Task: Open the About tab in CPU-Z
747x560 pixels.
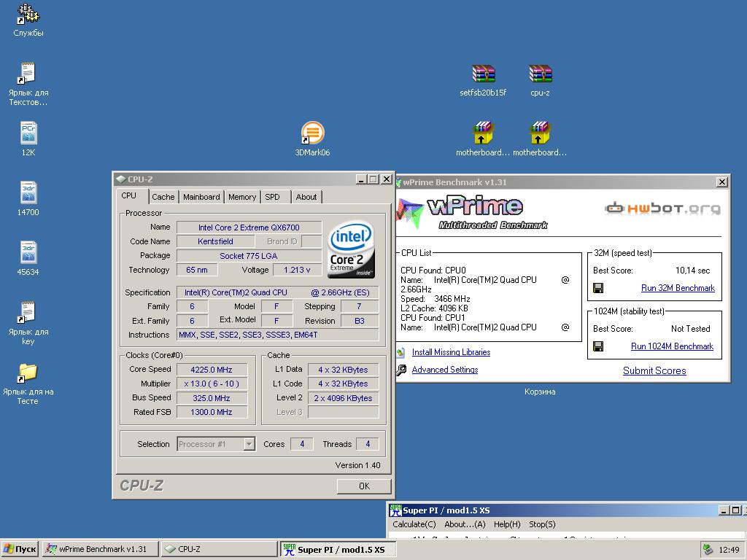Action: (x=306, y=197)
